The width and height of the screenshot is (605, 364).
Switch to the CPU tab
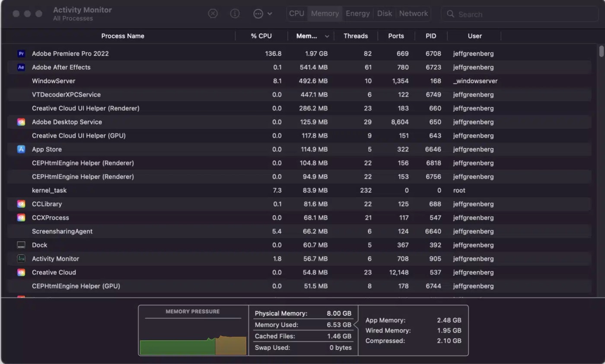[297, 13]
